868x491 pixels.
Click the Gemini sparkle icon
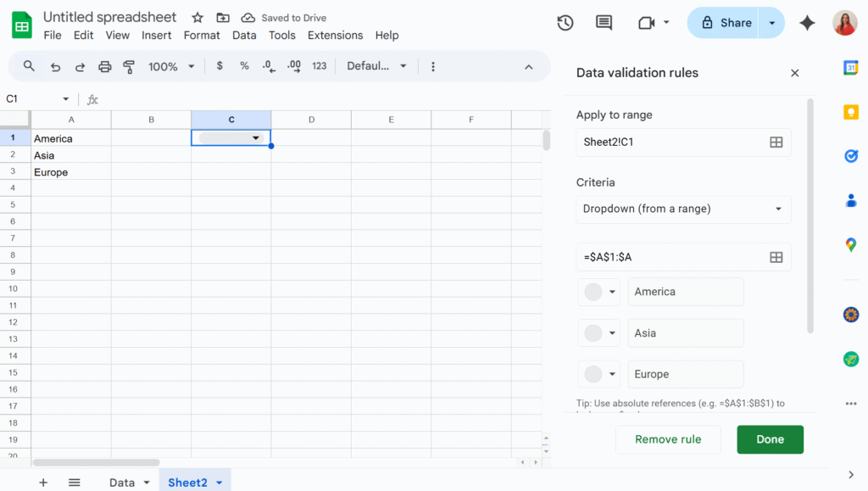click(x=807, y=23)
